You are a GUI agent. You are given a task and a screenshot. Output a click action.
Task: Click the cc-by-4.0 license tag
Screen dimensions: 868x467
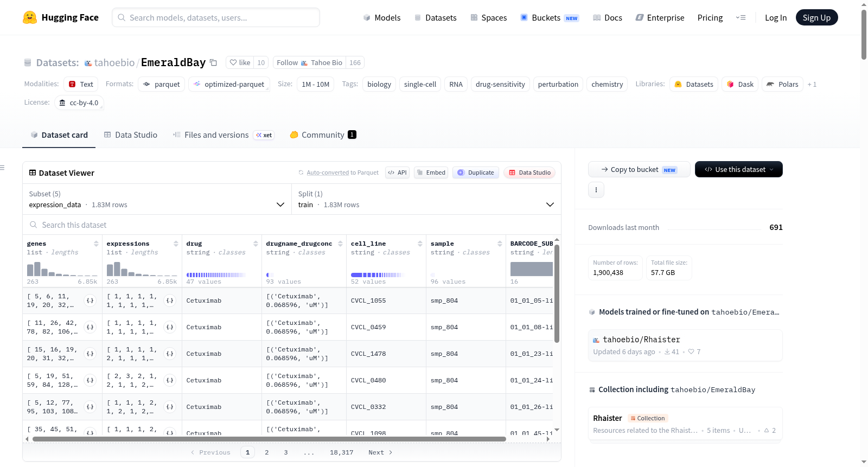pos(79,103)
